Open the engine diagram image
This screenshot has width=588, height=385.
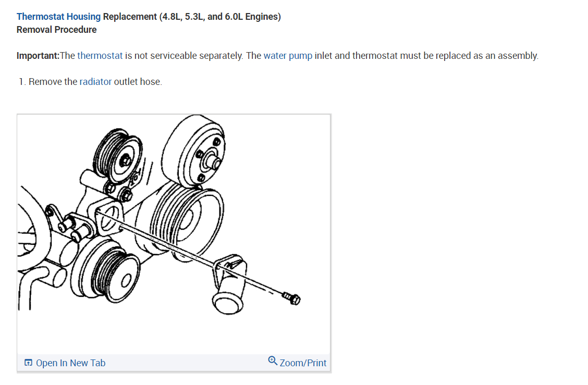pos(174,234)
